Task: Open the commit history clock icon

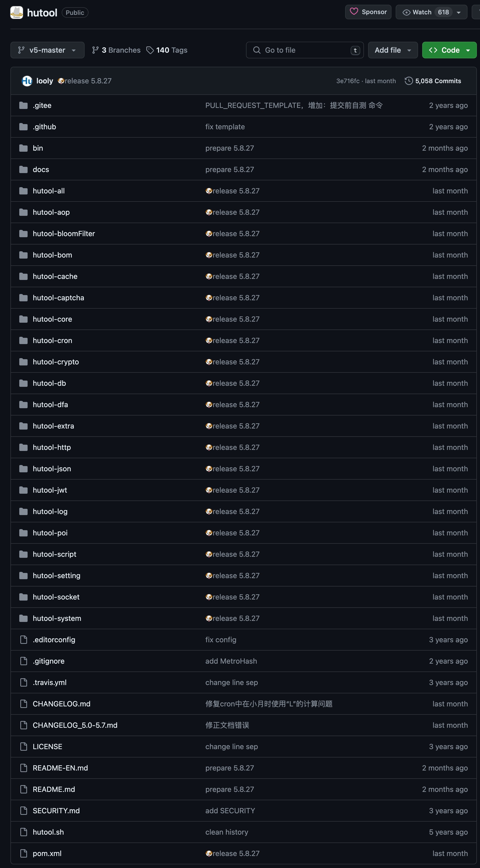Action: [409, 81]
